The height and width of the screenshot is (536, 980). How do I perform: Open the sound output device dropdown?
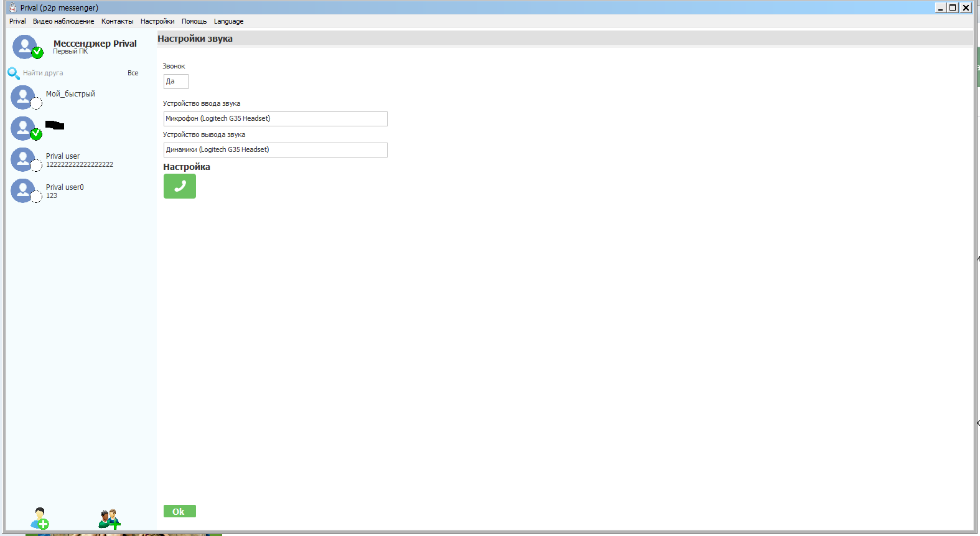click(x=275, y=150)
